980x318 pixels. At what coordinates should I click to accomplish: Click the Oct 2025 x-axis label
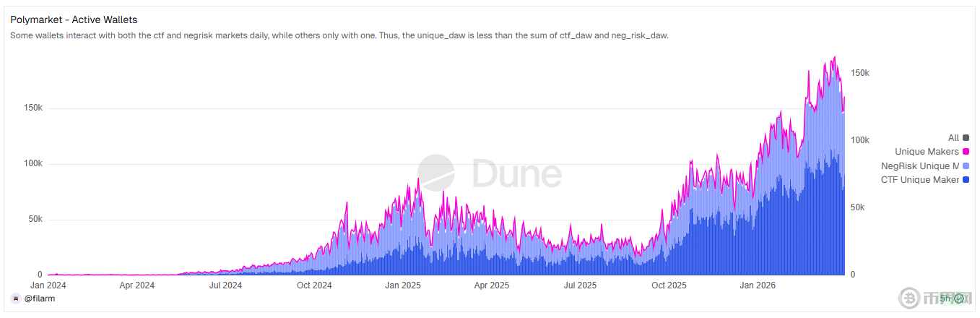point(668,285)
